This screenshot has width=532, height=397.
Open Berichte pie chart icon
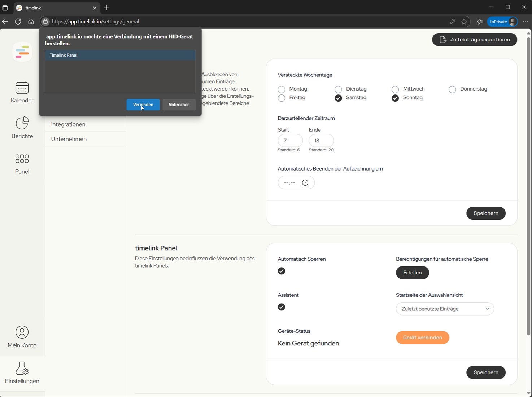click(22, 123)
